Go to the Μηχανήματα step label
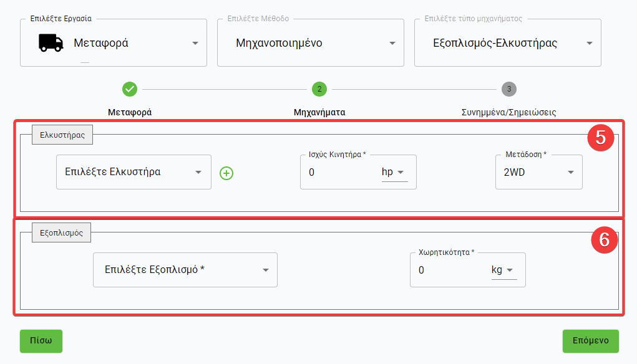Screen dimensions: 637x364 (x=319, y=113)
